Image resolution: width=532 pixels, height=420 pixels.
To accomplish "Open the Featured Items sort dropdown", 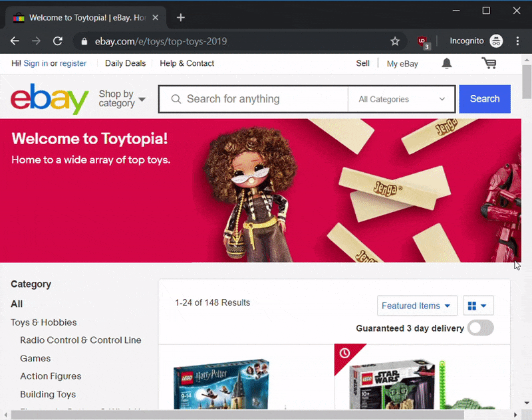I will coord(416,306).
